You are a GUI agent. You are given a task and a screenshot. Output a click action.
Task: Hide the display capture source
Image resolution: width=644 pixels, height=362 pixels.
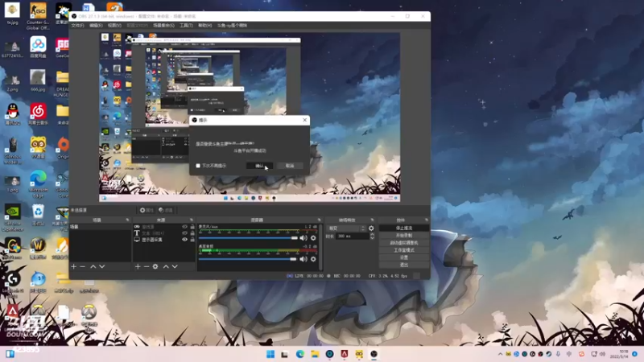184,239
